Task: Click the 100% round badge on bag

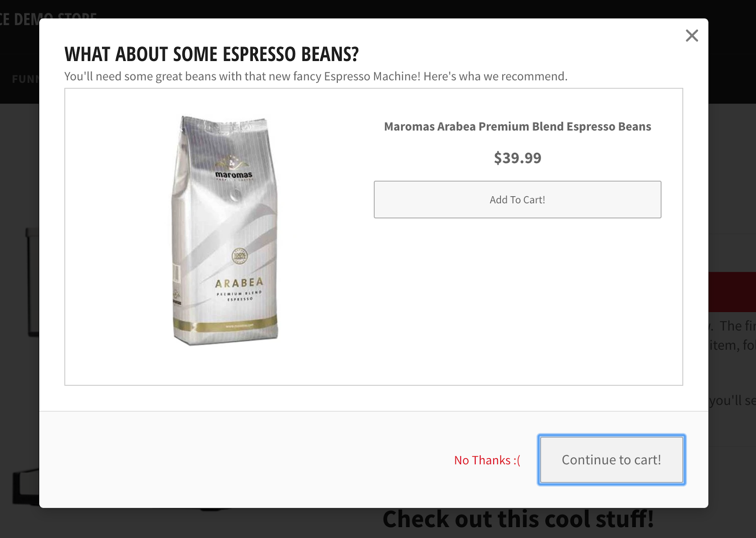Action: click(240, 256)
